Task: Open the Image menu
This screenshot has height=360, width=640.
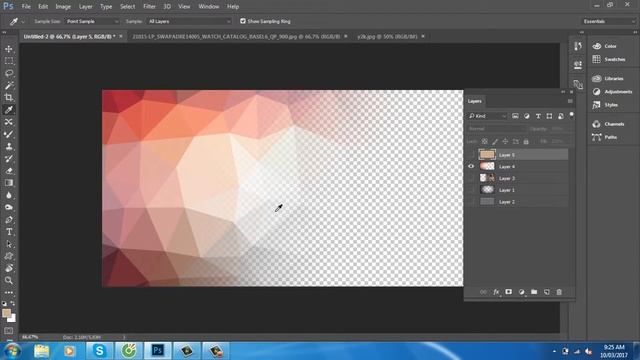Action: pos(63,7)
